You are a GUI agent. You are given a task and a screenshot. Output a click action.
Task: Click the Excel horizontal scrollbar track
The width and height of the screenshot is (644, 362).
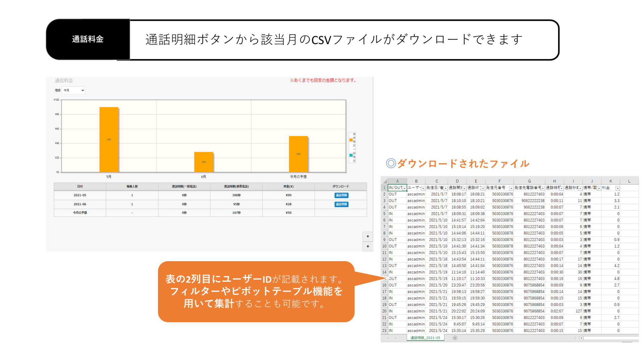pos(610,338)
